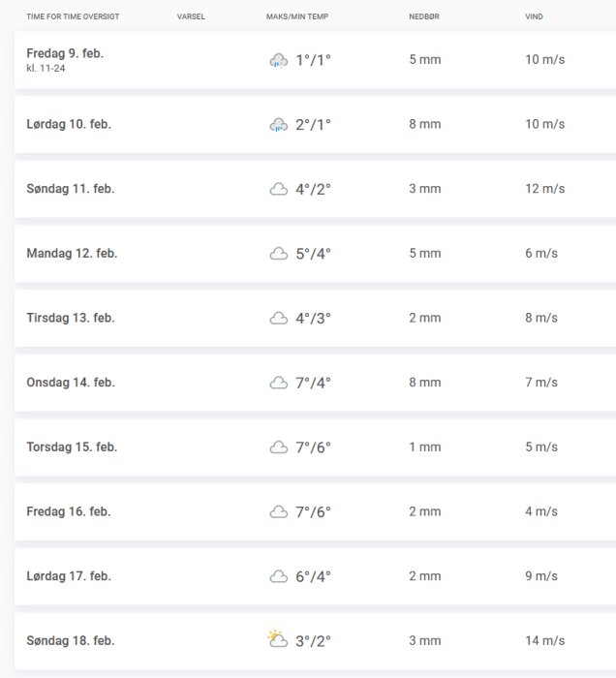Expand the Lørdag 10. feb. row

[x=315, y=125]
